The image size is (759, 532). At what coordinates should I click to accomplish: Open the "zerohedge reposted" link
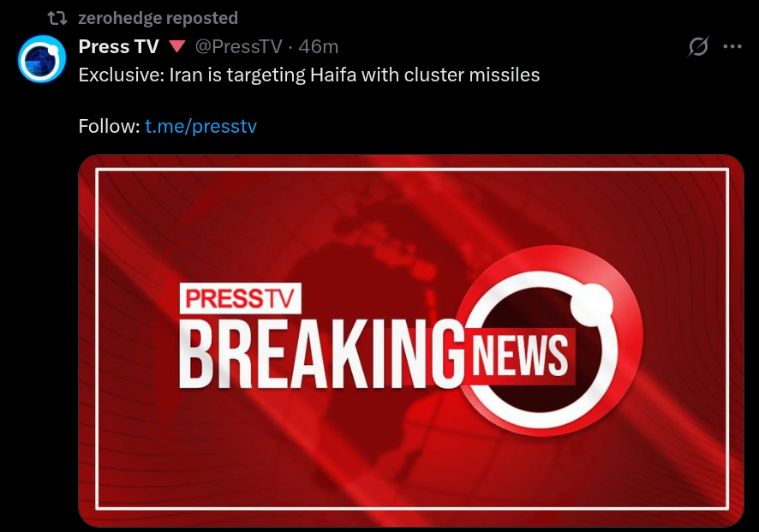tap(158, 18)
